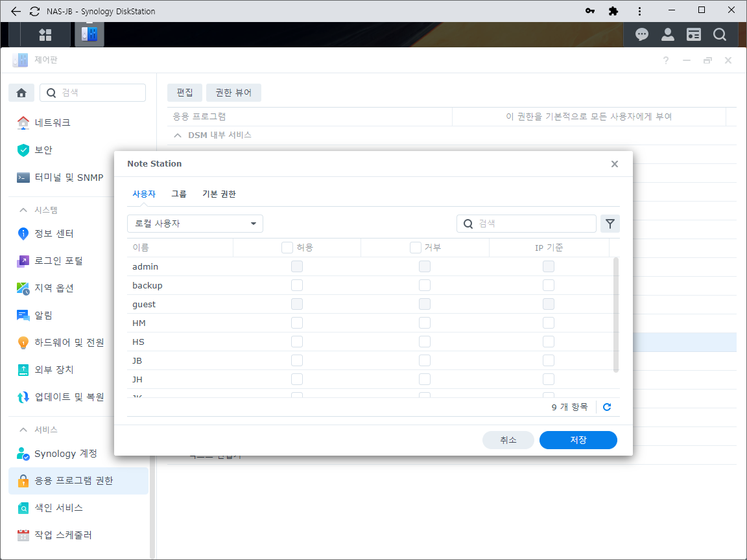
Task: Open 외부 장치
Action: pyautogui.click(x=45, y=369)
